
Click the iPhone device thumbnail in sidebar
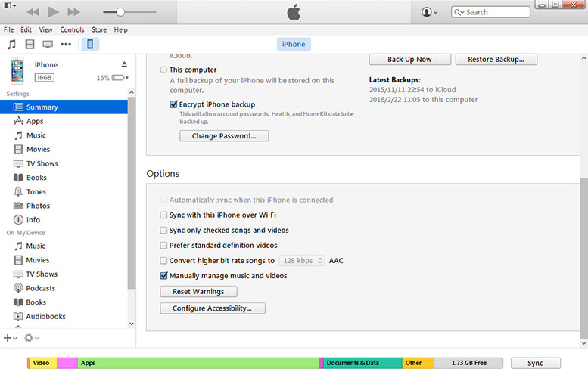17,71
